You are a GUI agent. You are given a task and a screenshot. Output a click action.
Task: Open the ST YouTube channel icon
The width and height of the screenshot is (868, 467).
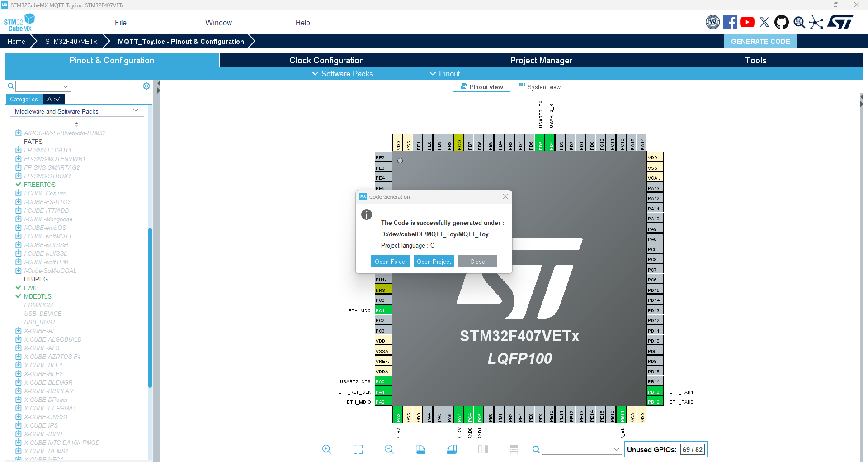(747, 22)
